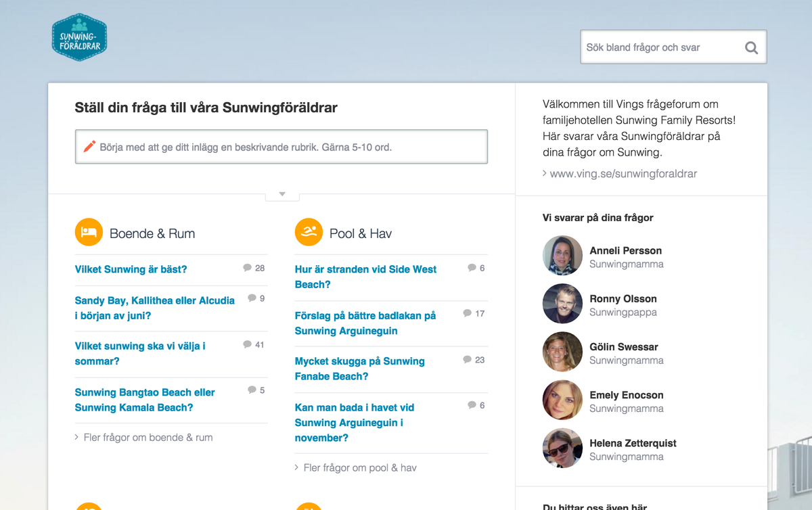Click the name Ronny Olsson
This screenshot has width=812, height=510.
pos(623,298)
